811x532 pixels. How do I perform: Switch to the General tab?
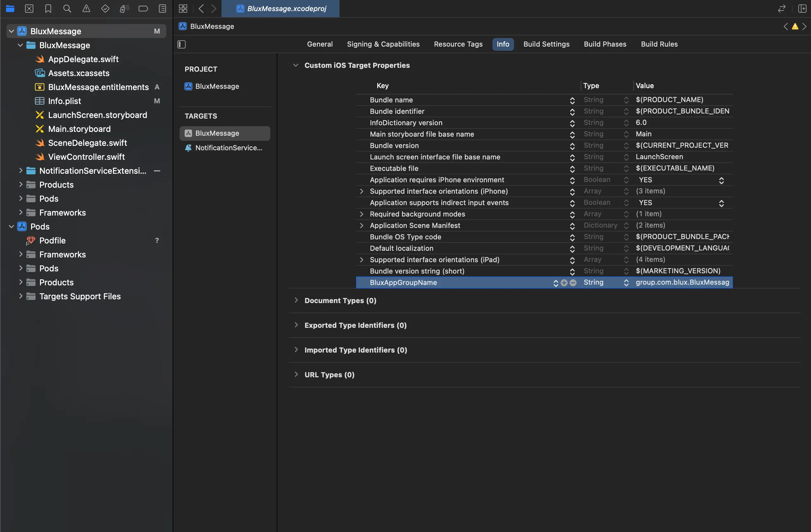pyautogui.click(x=320, y=44)
